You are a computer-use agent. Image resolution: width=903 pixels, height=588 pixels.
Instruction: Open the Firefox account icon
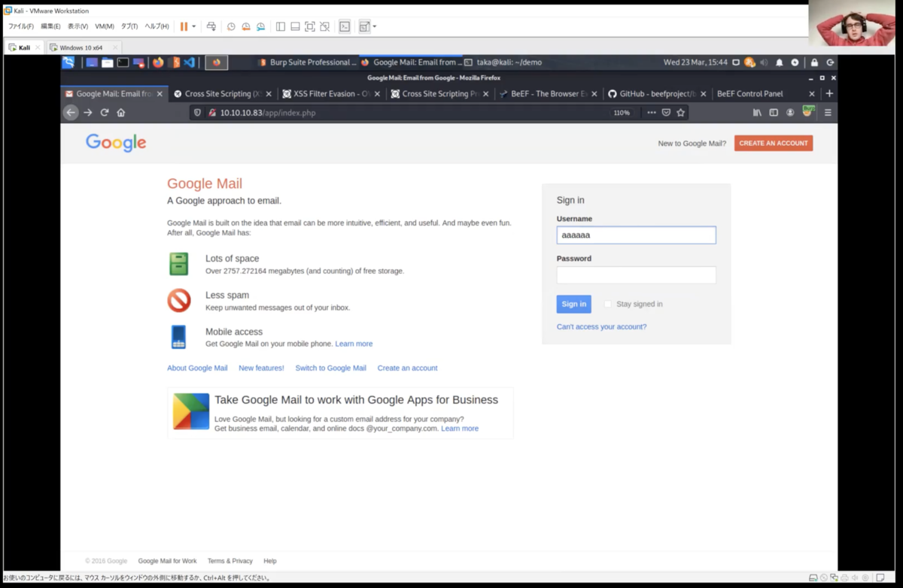(x=790, y=113)
